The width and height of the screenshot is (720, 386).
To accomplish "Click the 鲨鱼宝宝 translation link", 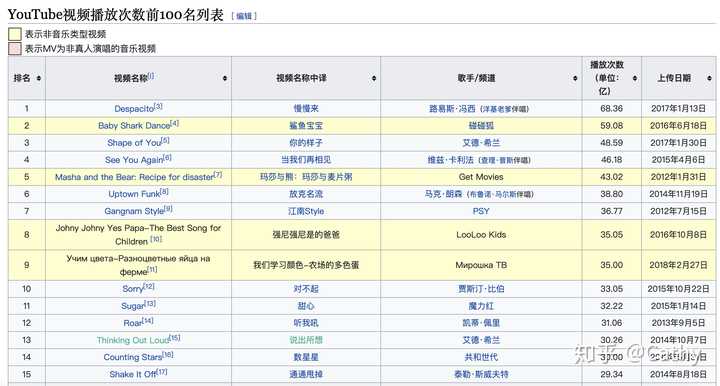I will click(306, 126).
